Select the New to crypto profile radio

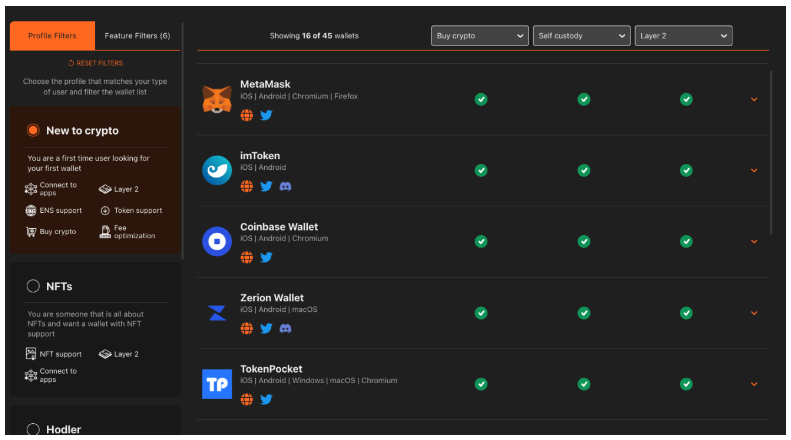click(x=33, y=130)
